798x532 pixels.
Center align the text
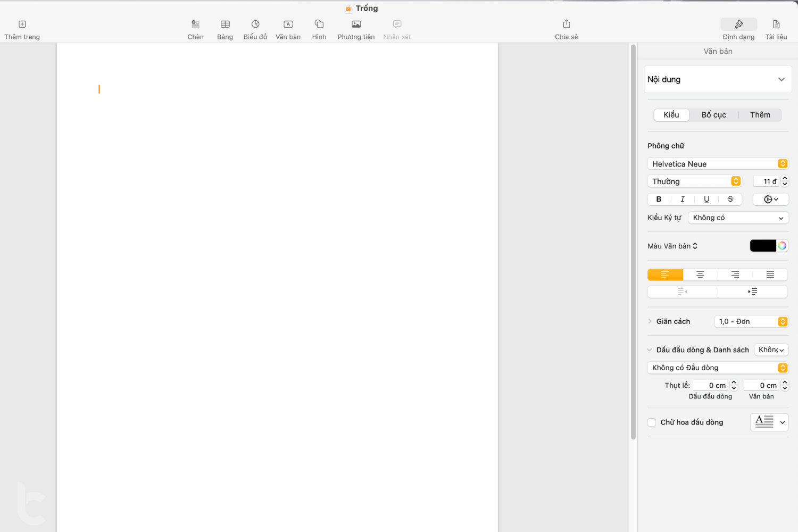tap(700, 275)
